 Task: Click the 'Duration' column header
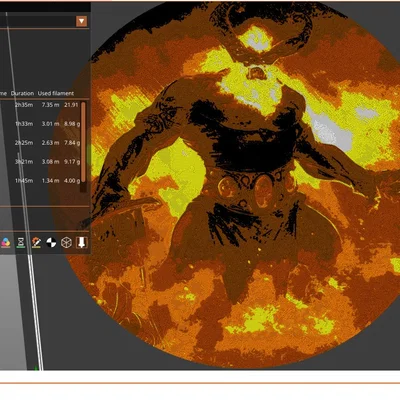22,93
